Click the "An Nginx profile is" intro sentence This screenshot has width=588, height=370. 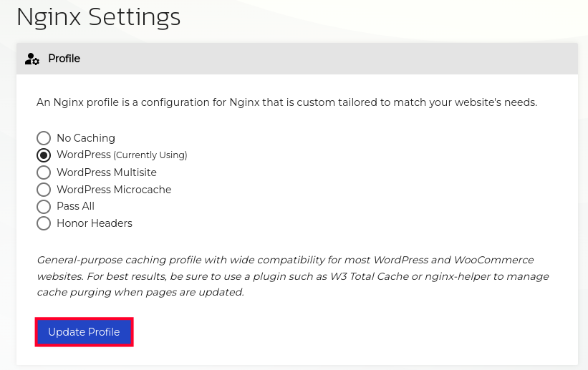click(x=286, y=102)
